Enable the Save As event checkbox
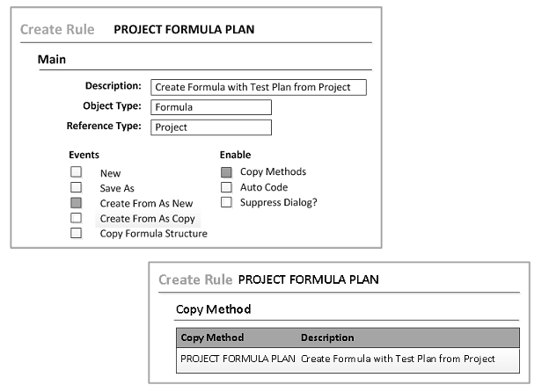The height and width of the screenshot is (392, 549). (x=77, y=187)
